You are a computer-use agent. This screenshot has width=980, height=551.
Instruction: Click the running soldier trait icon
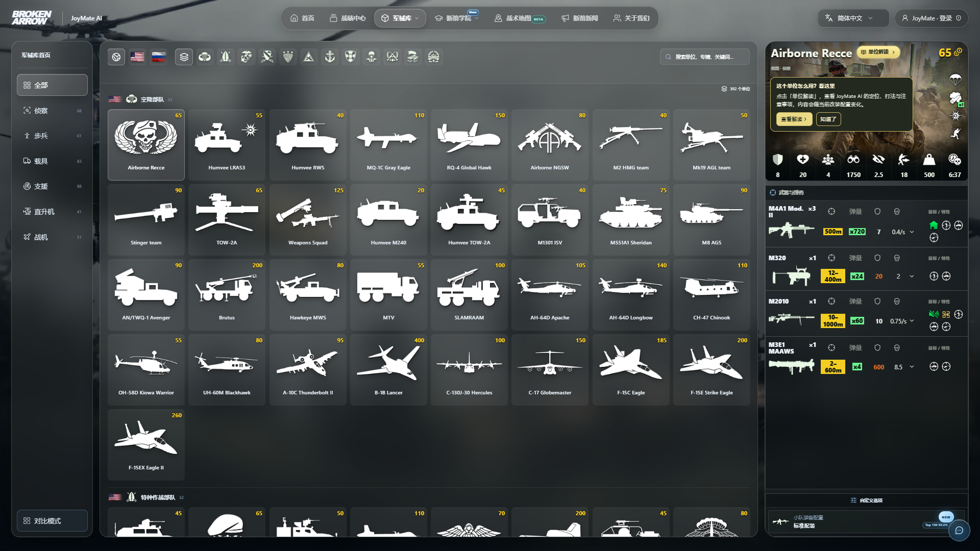pos(955,134)
